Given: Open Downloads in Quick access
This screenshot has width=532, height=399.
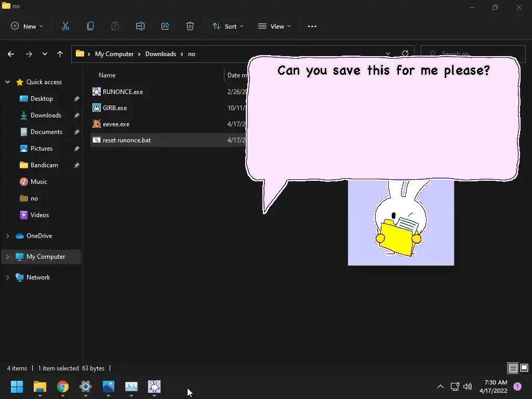Looking at the screenshot, I should [x=46, y=115].
